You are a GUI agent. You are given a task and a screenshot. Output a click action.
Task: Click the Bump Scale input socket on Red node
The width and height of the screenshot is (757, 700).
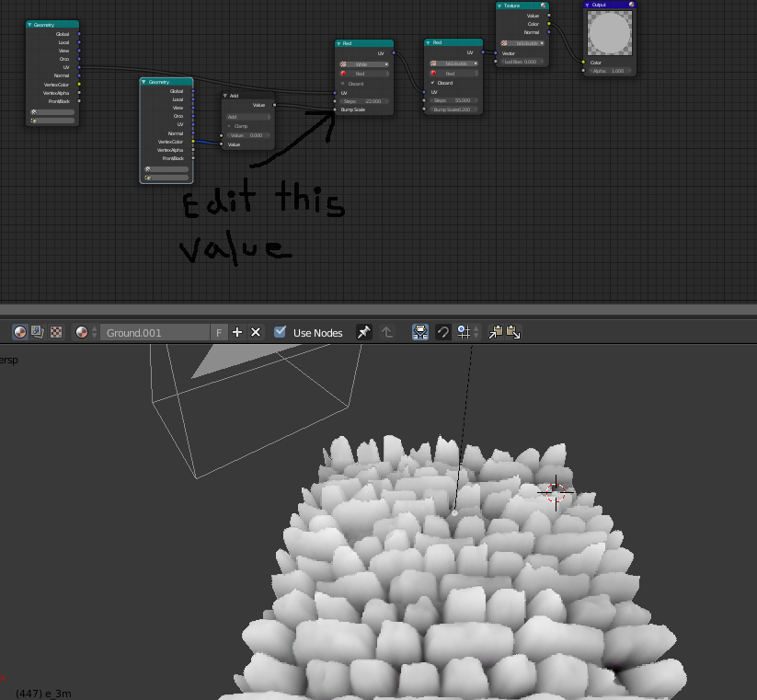335,110
